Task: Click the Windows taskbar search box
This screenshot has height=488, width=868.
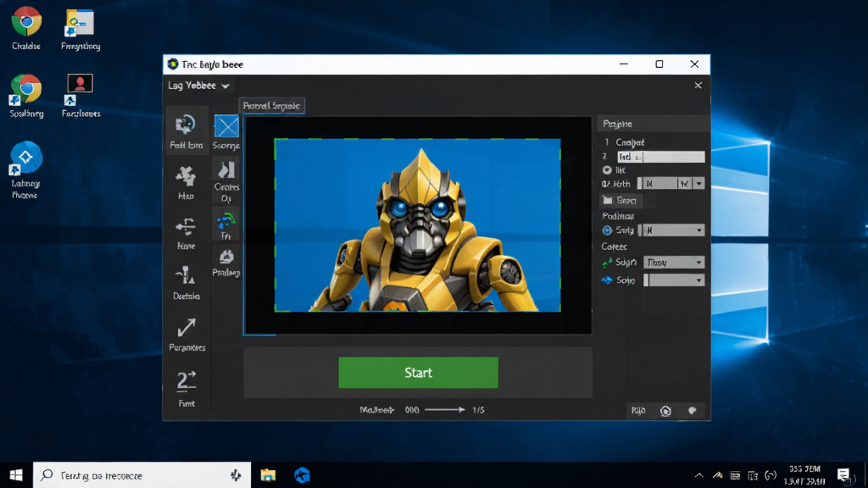Action: [x=142, y=475]
